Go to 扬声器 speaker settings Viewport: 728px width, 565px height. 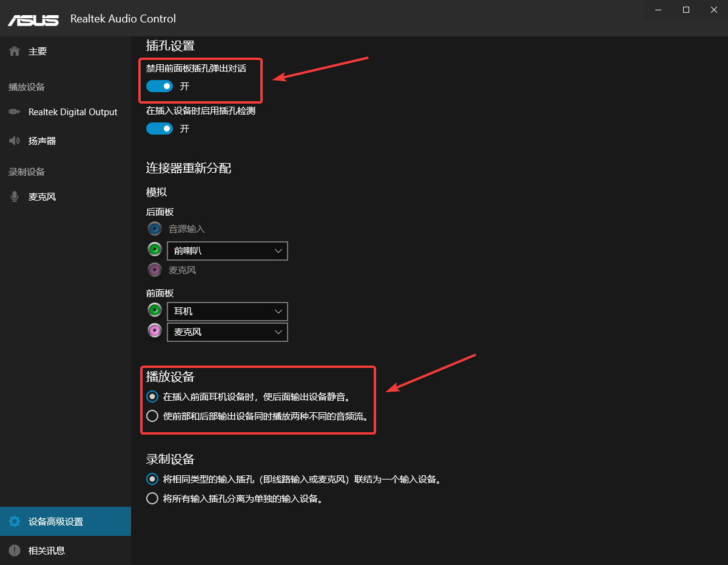click(42, 141)
